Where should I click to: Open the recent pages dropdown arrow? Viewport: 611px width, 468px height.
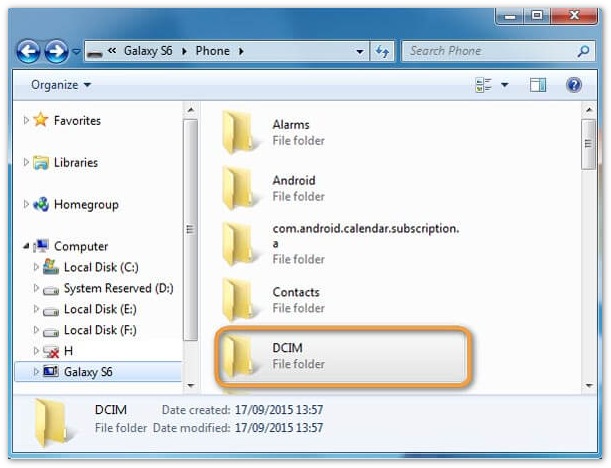click(x=76, y=51)
